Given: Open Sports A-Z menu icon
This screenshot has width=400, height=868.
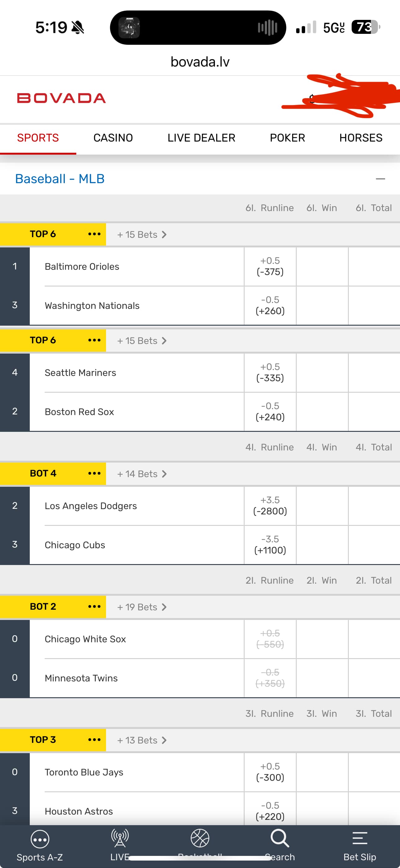Looking at the screenshot, I should pos(40,839).
